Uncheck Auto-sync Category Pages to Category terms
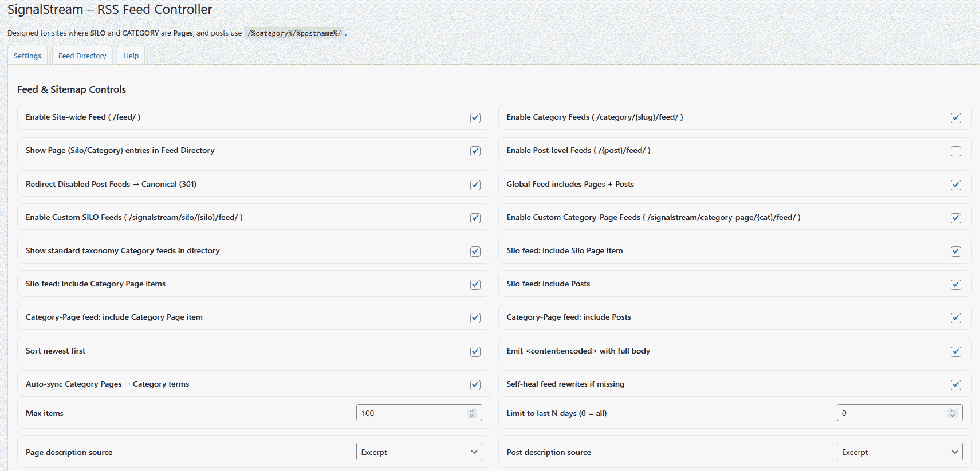This screenshot has height=471, width=980. 475,385
